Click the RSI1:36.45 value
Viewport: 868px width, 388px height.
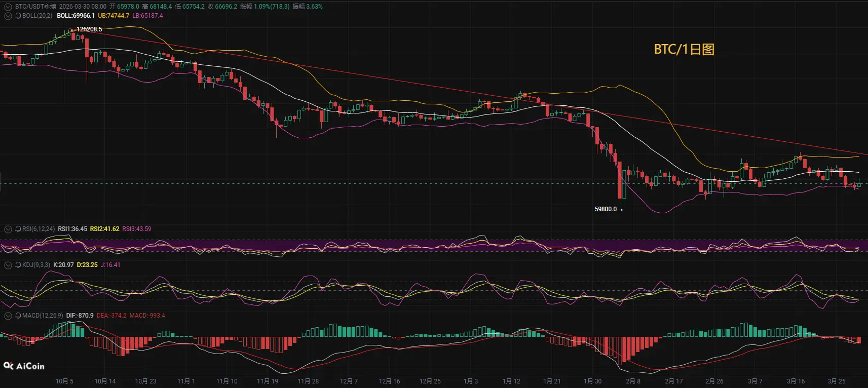coord(72,229)
